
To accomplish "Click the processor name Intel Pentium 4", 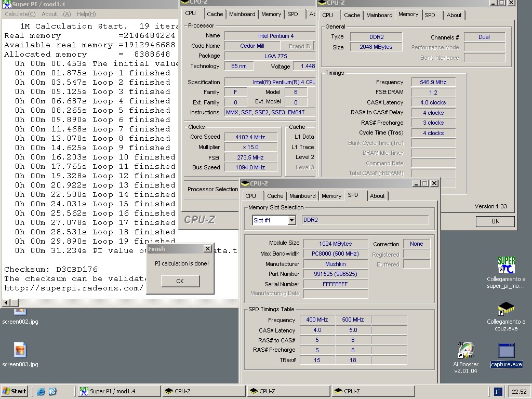I will [x=270, y=36].
